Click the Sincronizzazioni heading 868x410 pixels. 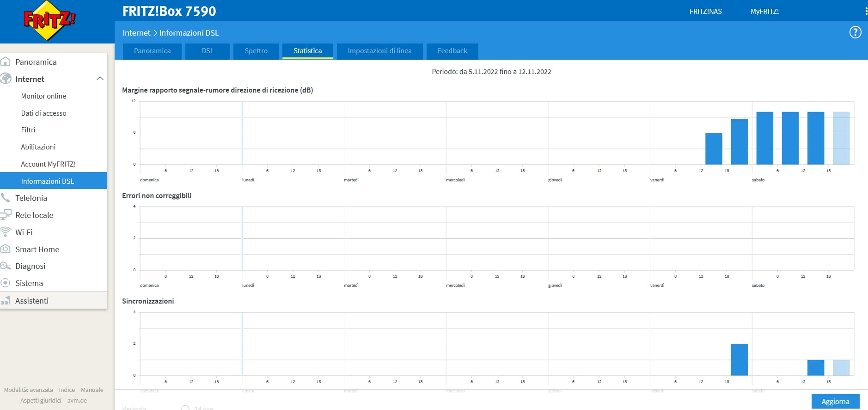point(148,301)
